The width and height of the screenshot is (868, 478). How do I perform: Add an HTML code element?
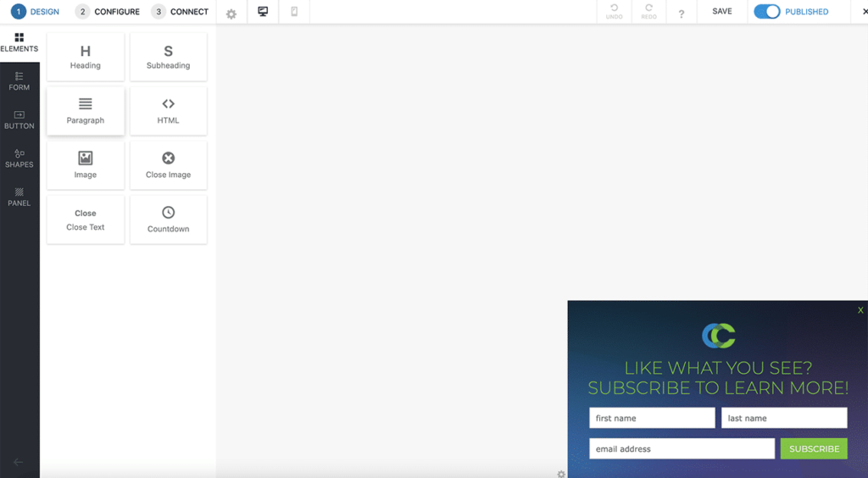coord(169,111)
